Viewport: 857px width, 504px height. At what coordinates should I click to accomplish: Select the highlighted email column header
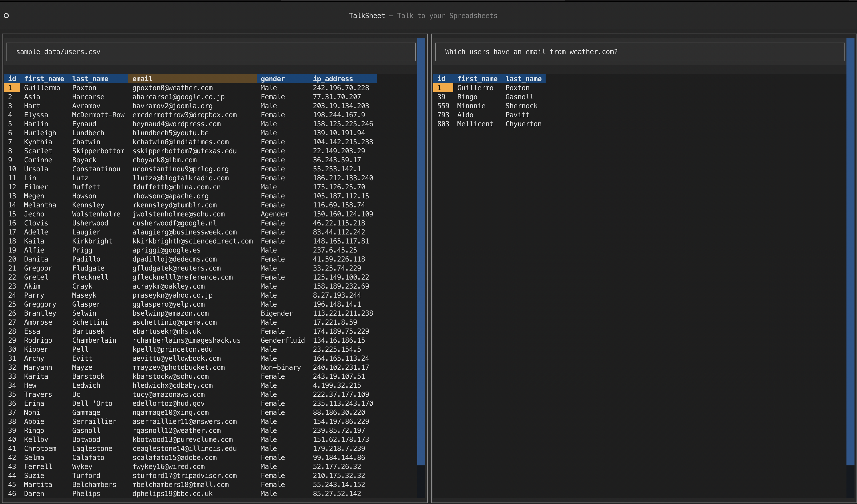[142, 78]
